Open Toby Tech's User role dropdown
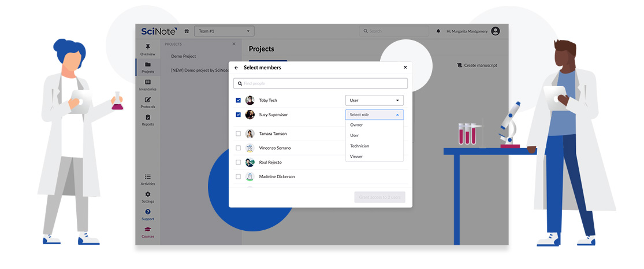 pyautogui.click(x=374, y=100)
